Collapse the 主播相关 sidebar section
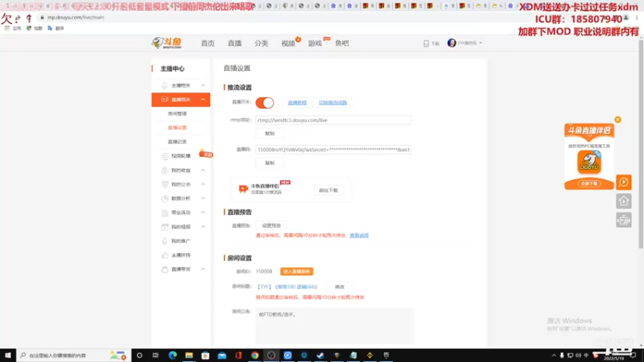 tap(203, 85)
